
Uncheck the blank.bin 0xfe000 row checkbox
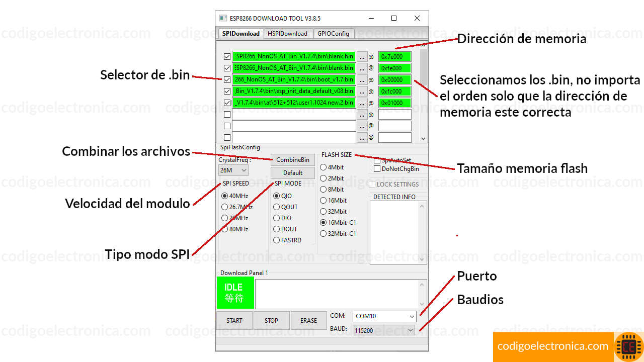pos(227,68)
